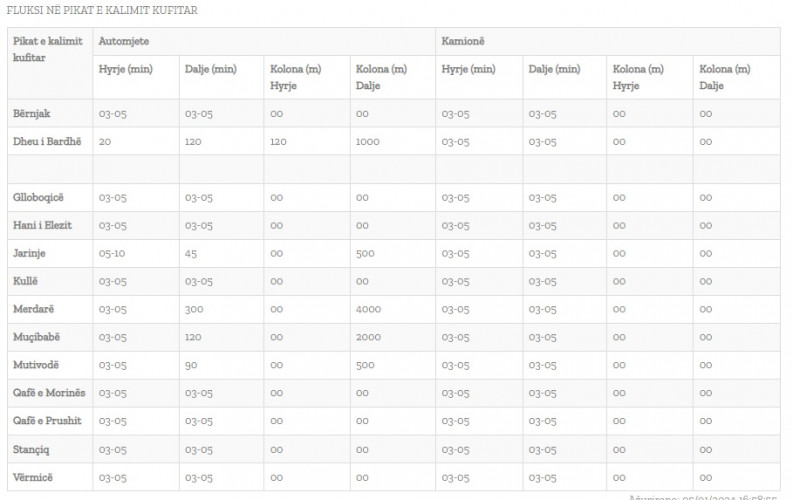Click the Bërnjak row label
Viewport: 793px width, 500px height.
tap(31, 113)
